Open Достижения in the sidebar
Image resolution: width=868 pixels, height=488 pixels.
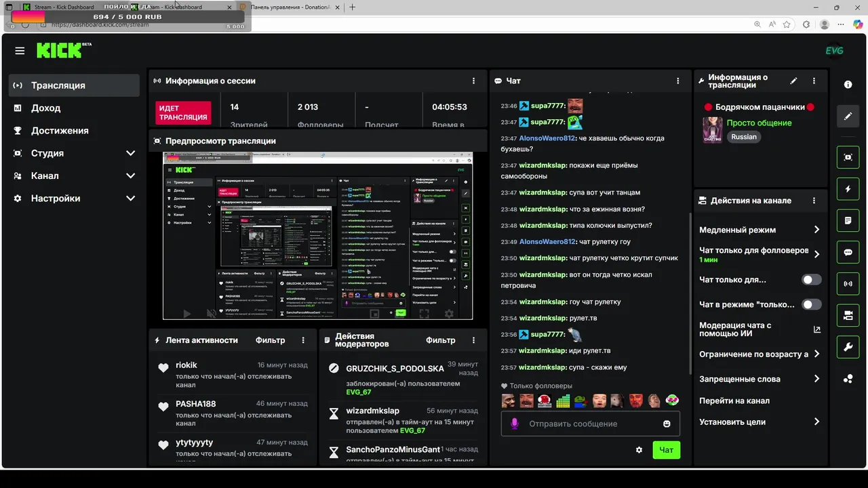click(x=75, y=131)
